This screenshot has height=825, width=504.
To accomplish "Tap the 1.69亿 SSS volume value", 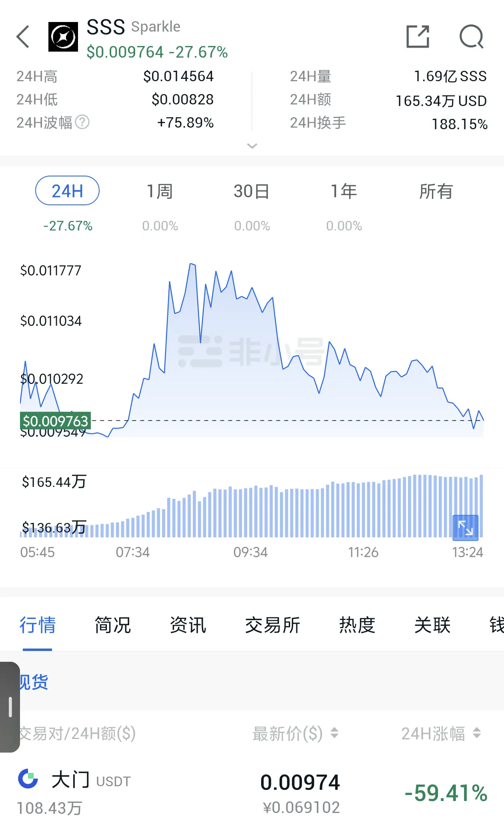I will click(450, 76).
